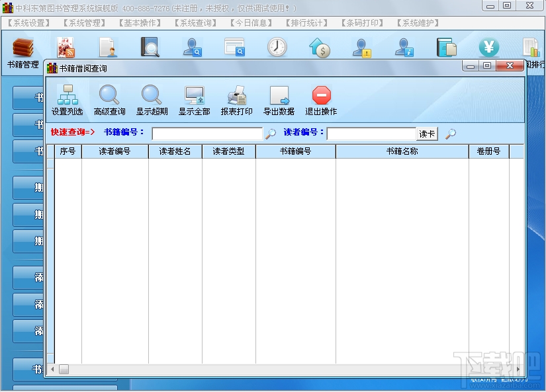Click the reader search person icon
Screen dimensions: 546x392
(192, 47)
